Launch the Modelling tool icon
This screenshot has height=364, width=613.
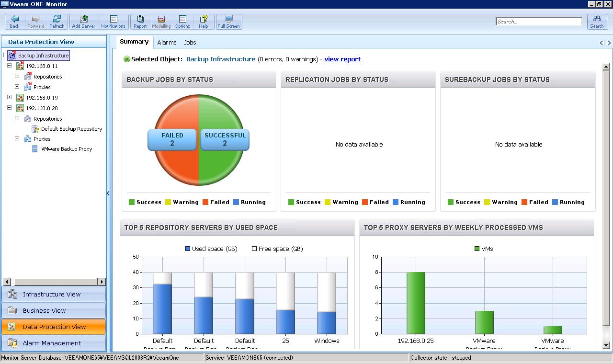click(x=161, y=22)
